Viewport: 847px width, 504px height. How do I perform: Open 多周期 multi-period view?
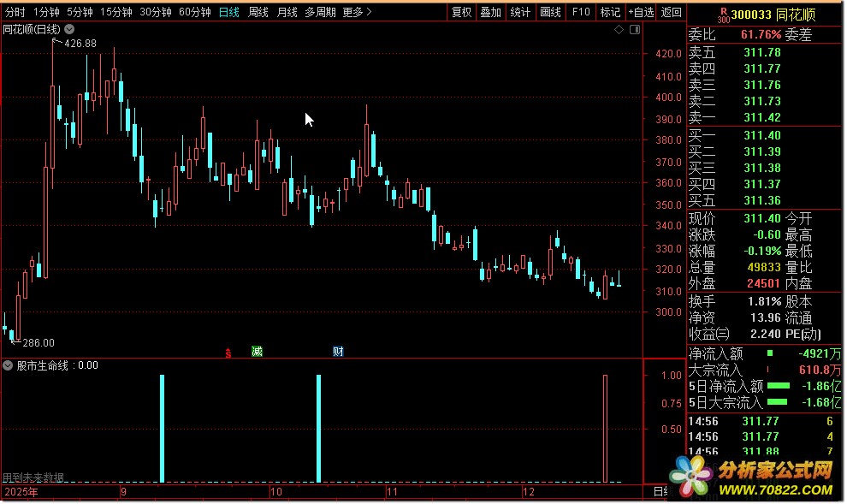pos(320,12)
